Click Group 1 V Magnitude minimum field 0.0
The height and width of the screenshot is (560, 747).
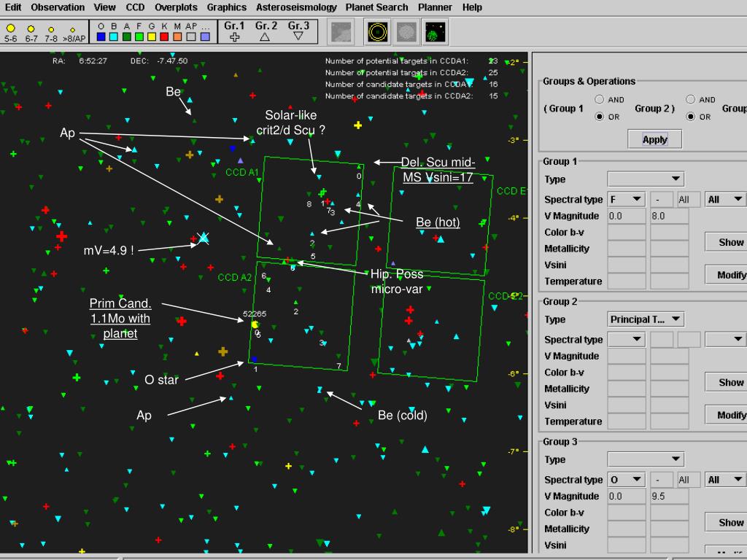tap(627, 216)
